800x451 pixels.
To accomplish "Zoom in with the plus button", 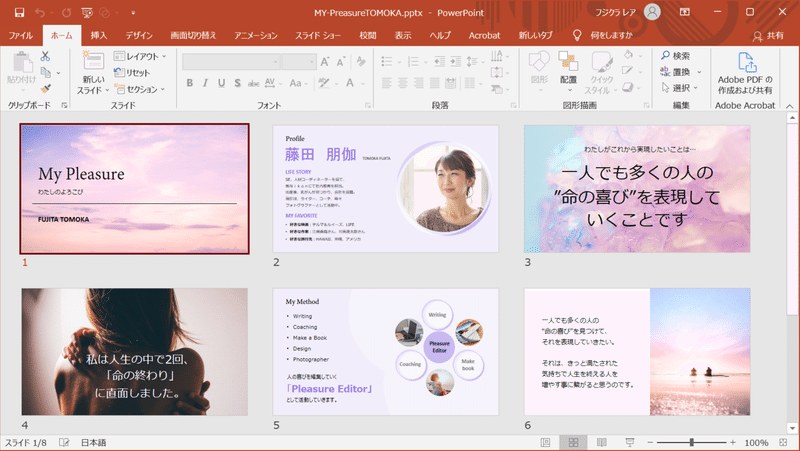I will pyautogui.click(x=733, y=442).
